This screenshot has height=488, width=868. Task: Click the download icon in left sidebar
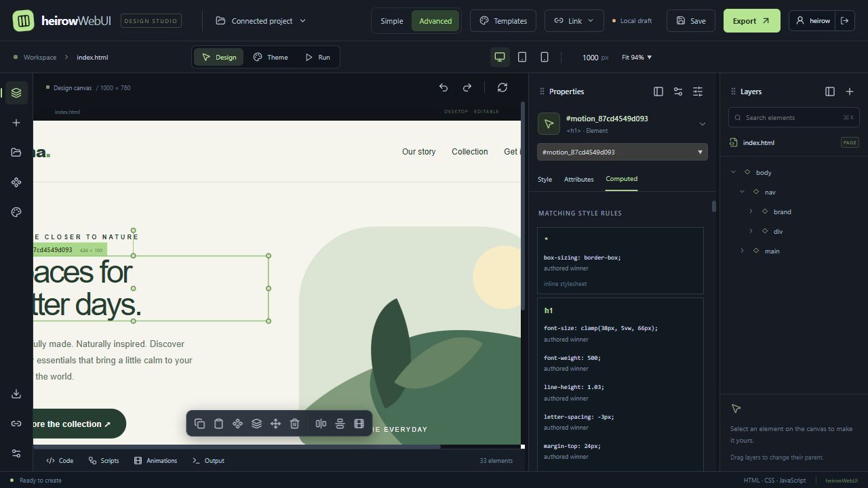tap(16, 394)
